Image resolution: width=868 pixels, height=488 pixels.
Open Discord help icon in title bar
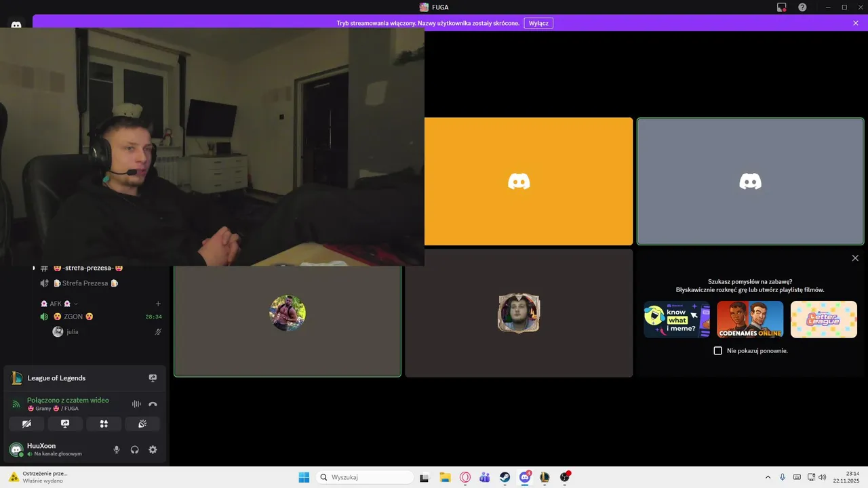802,7
